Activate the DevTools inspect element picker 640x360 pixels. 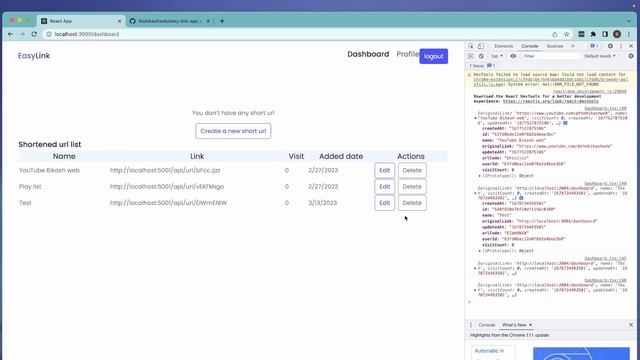(471, 46)
